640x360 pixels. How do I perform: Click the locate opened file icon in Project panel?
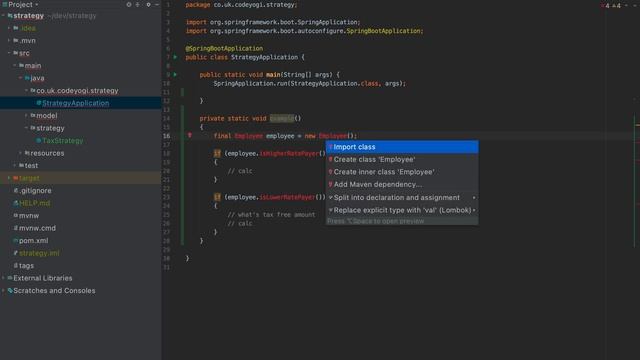129,4
